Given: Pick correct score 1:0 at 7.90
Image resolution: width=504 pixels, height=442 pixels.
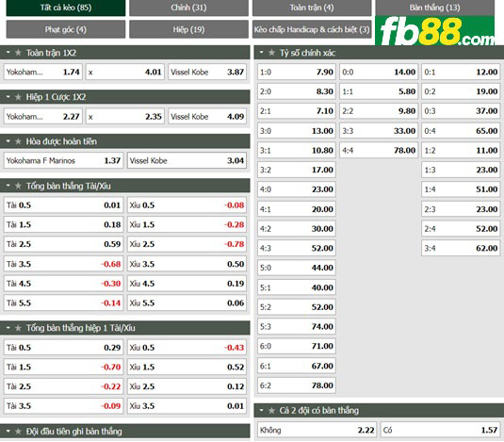Looking at the screenshot, I should pyautogui.click(x=297, y=72).
